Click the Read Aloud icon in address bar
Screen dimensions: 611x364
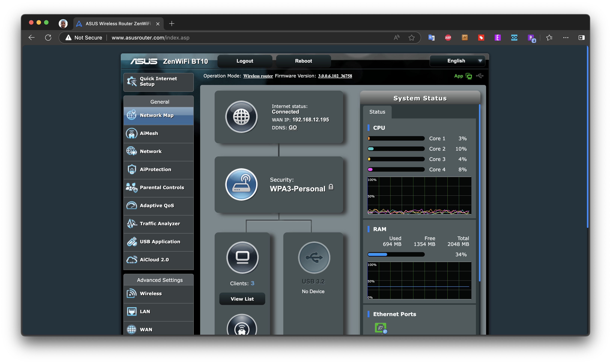(396, 38)
